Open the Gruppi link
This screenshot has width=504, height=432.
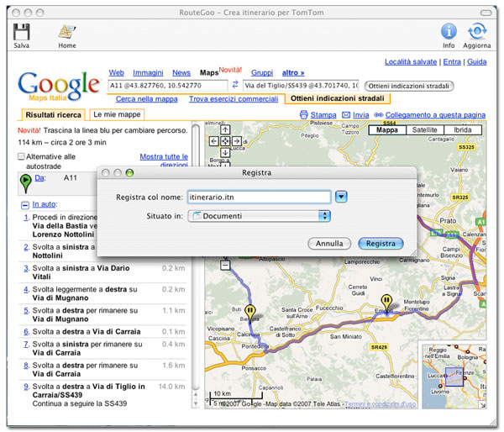262,73
